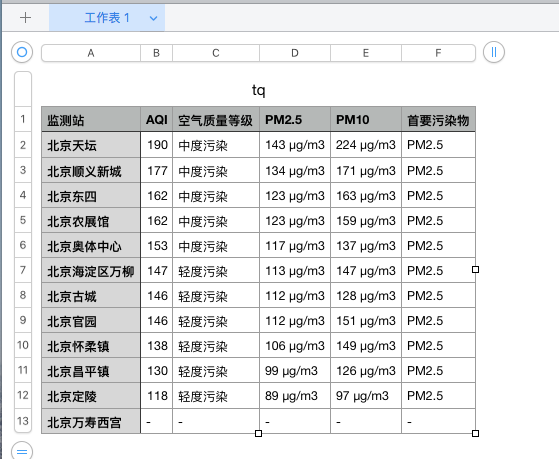Select the 北京昌平镇 cell
Image resolution: width=559 pixels, height=459 pixels.
pos(91,370)
